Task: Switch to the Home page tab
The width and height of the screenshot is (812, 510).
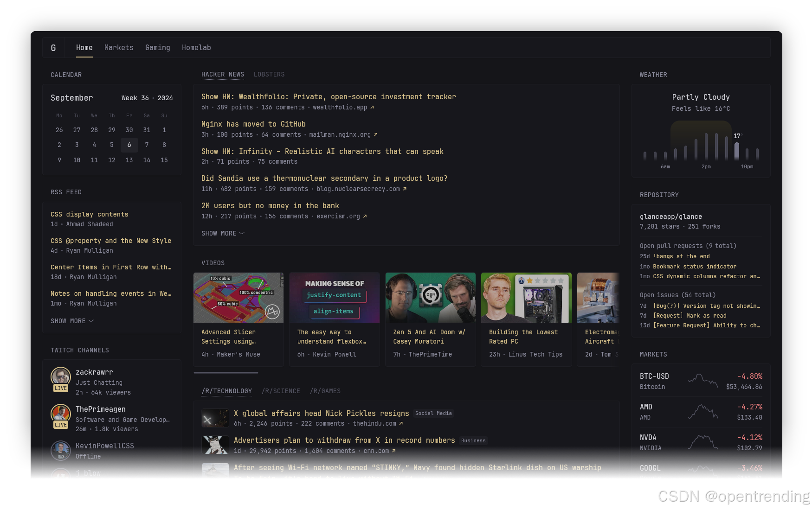Action: 84,48
